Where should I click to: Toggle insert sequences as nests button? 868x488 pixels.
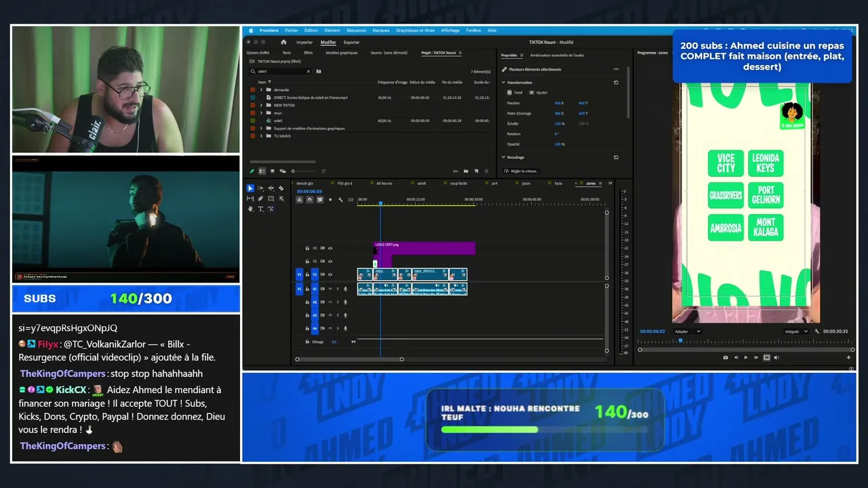click(300, 199)
